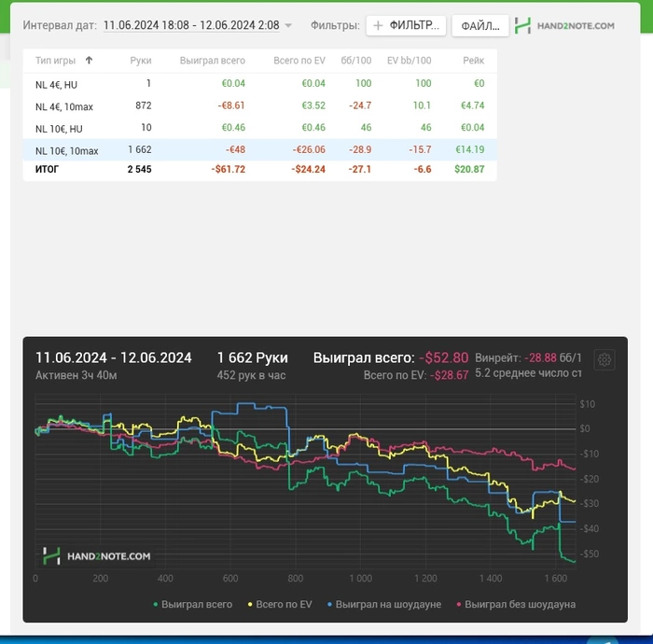Click the -$24.24 total EV cell
The height and width of the screenshot is (644, 653).
click(x=308, y=170)
